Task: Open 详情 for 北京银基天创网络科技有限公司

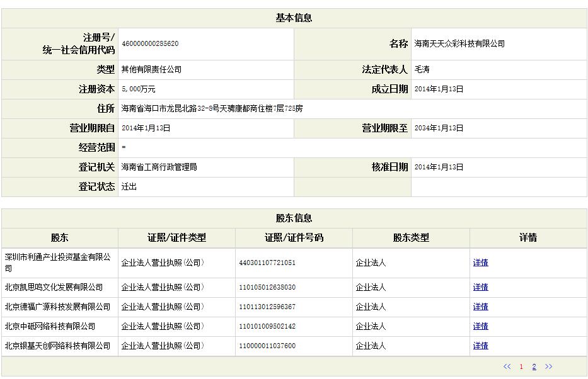Action: tap(480, 346)
